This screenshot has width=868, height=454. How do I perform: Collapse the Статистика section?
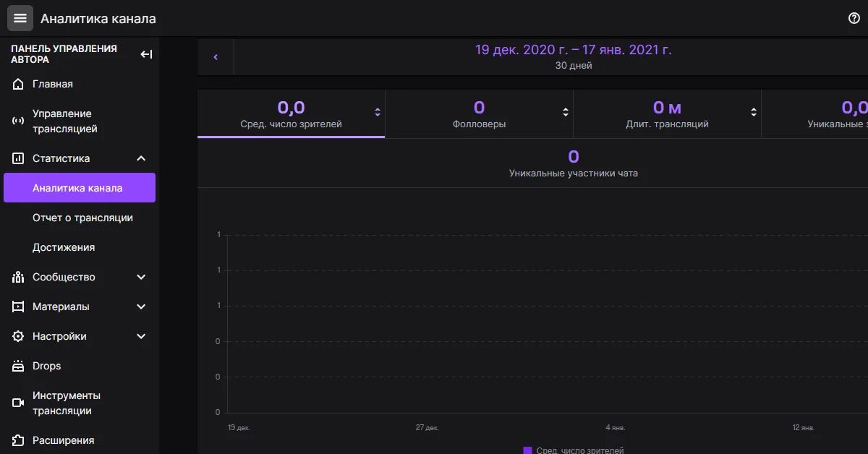click(141, 158)
